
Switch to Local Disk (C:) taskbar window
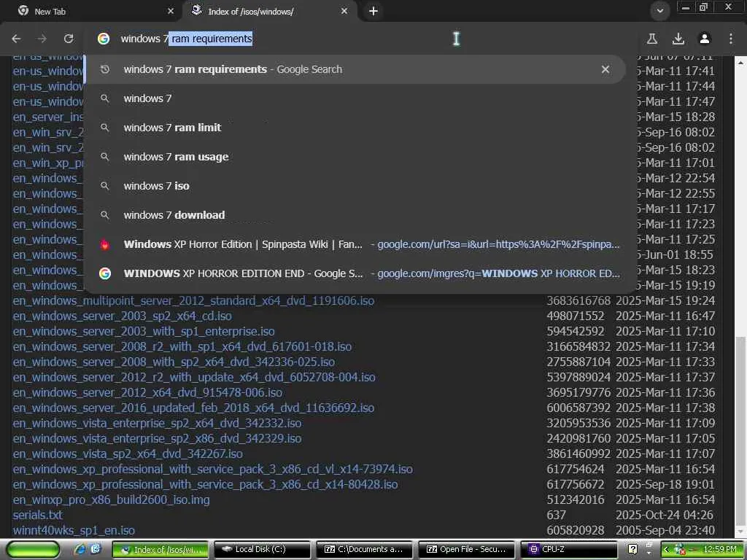[263, 550]
